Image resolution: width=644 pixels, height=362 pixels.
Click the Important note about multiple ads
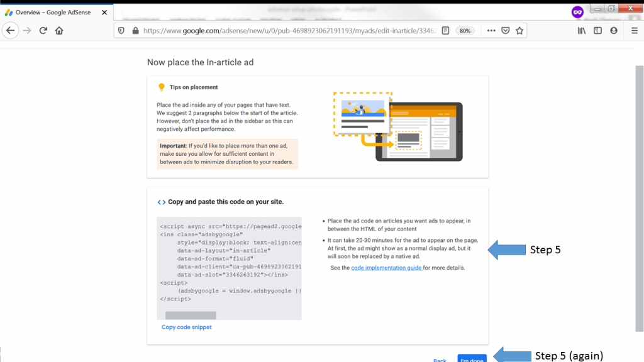tap(227, 154)
